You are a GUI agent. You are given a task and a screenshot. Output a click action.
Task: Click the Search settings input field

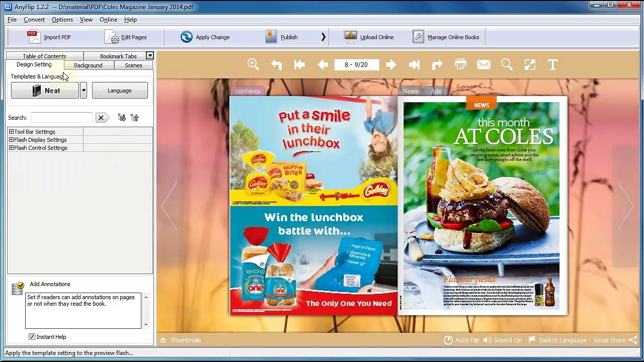click(x=61, y=118)
